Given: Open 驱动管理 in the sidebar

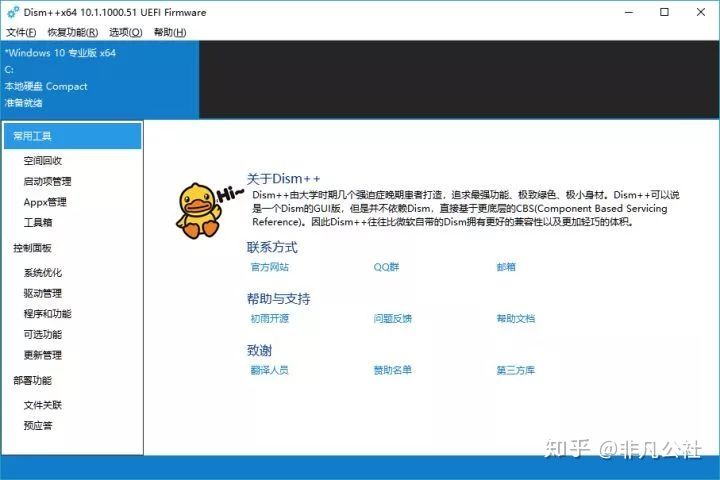Looking at the screenshot, I should (x=43, y=293).
